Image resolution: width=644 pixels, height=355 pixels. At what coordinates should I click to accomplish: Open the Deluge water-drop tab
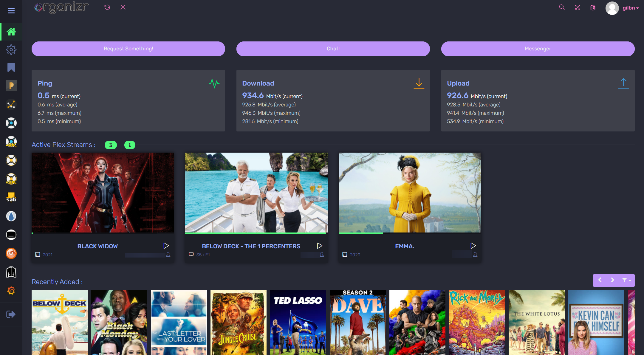pos(11,216)
